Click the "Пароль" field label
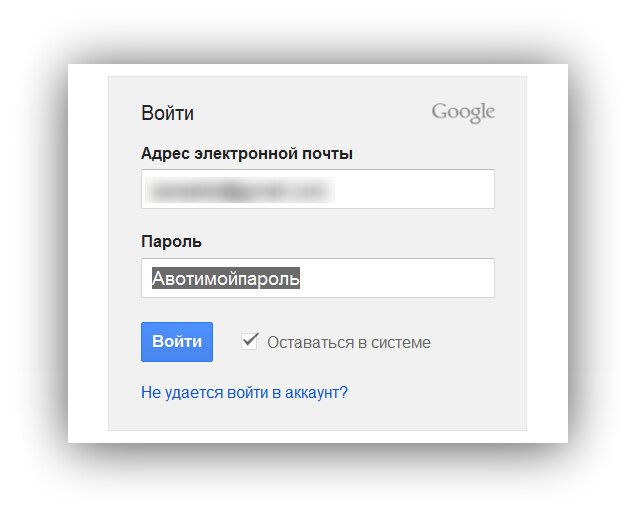 tap(171, 241)
